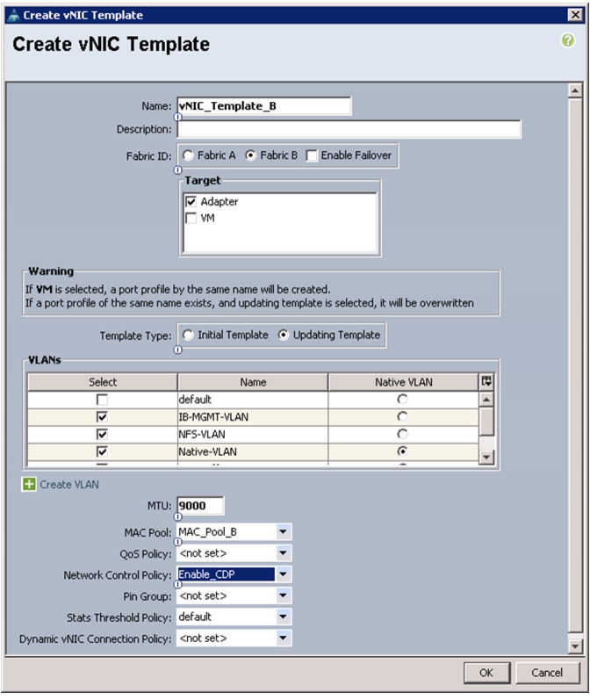The width and height of the screenshot is (590, 700).
Task: Click the VLAN table scroll down arrow
Action: [486, 457]
